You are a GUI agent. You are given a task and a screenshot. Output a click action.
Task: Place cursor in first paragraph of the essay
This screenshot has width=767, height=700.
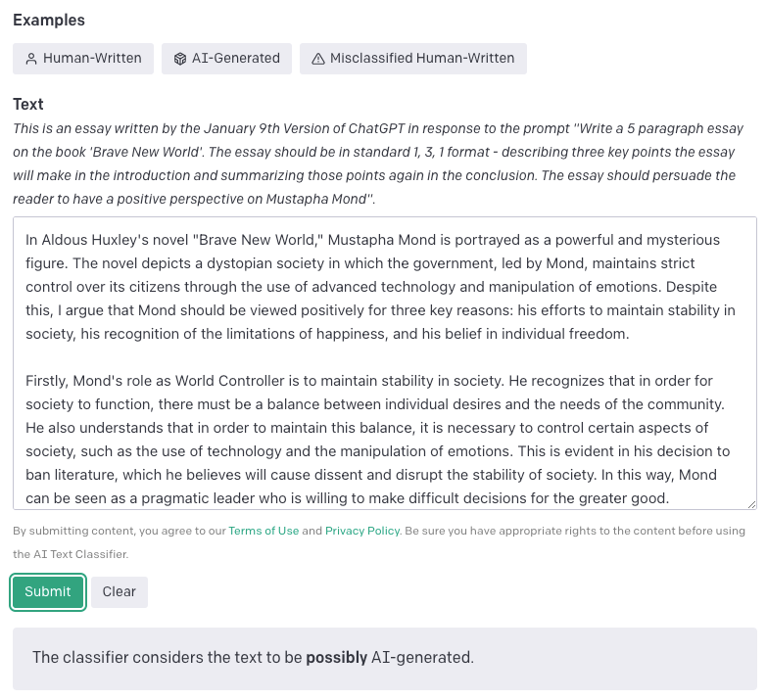tap(372, 287)
